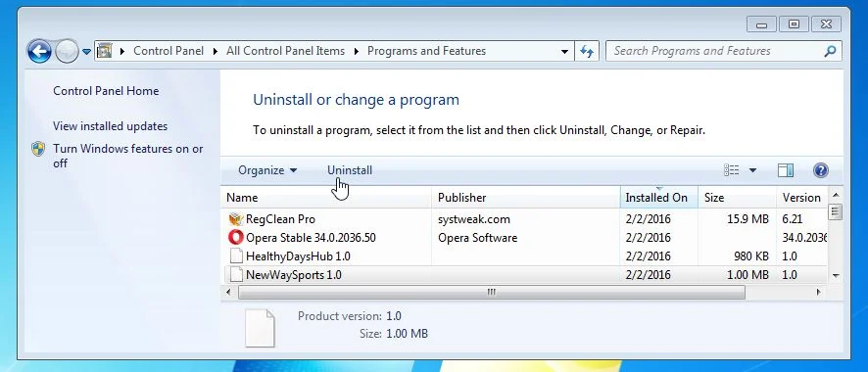Viewport: 868px width, 372px height.
Task: Open the Organize menu
Action: click(x=267, y=170)
